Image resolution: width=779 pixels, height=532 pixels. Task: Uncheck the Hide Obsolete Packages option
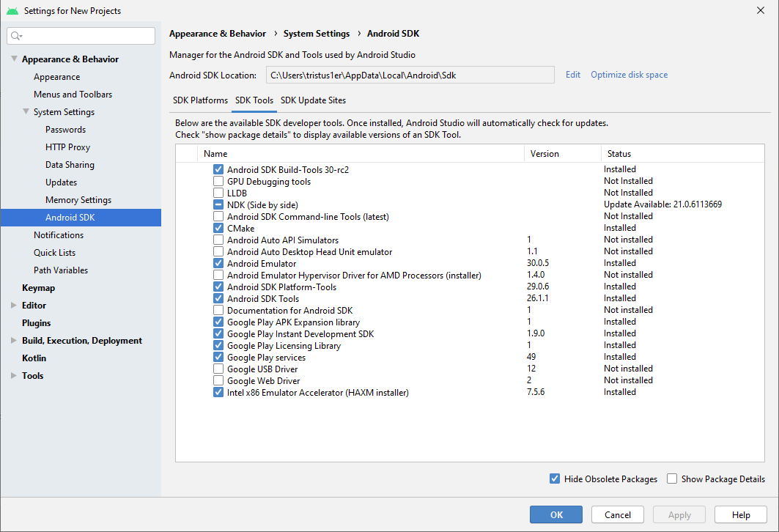pyautogui.click(x=555, y=479)
